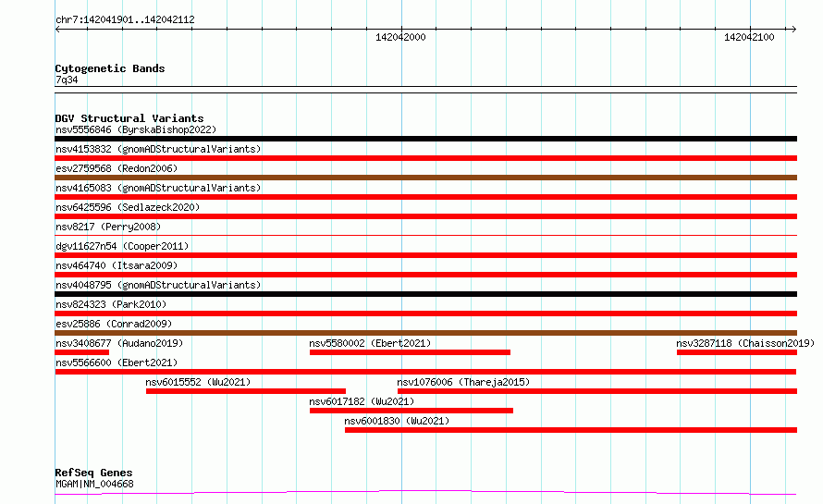Click the nsv5556846 (ByrskaBishop2022) variant label
This screenshot has width=823, height=504.
click(136, 129)
